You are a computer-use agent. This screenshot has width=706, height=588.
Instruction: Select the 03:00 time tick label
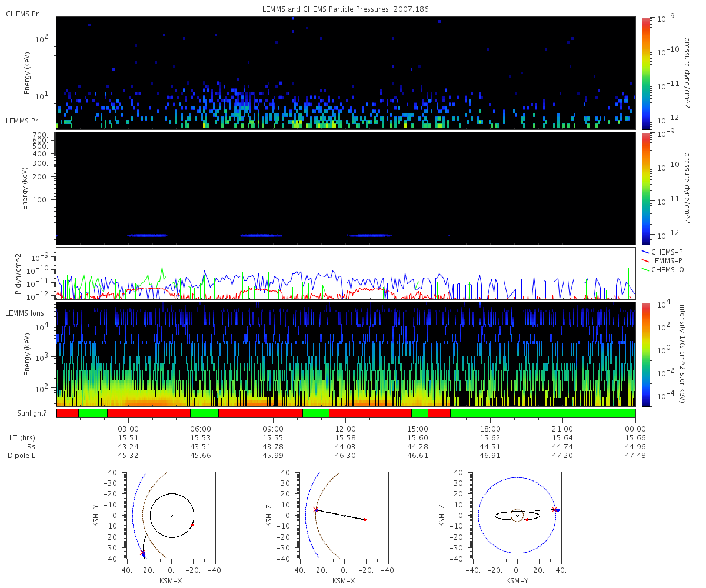tap(128, 429)
